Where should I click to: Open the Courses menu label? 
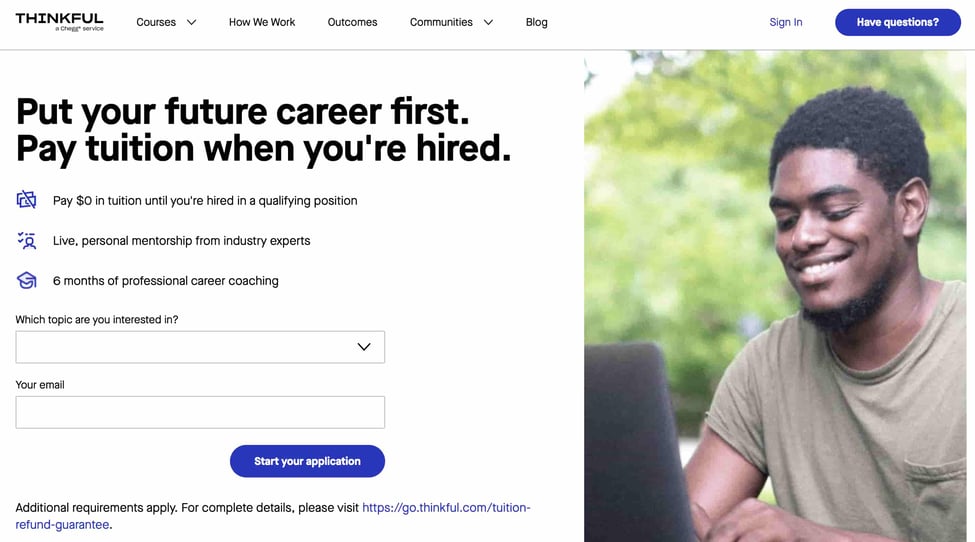click(x=156, y=22)
